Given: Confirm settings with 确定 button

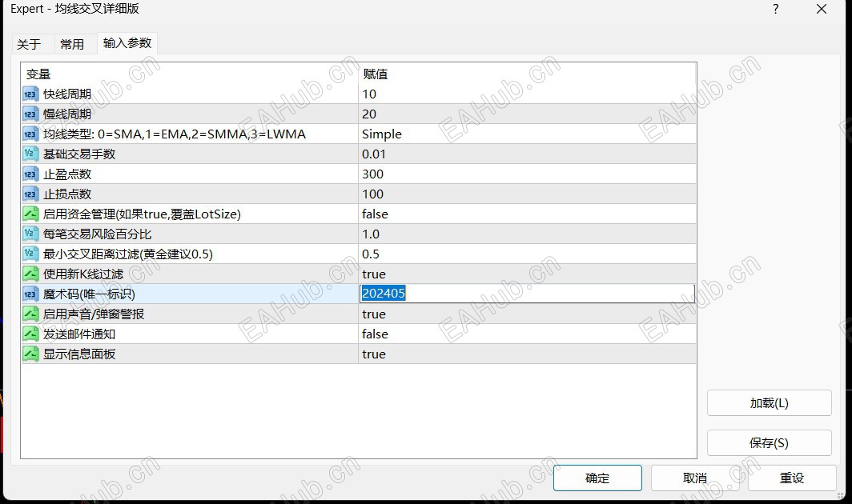Looking at the screenshot, I should click(x=597, y=478).
